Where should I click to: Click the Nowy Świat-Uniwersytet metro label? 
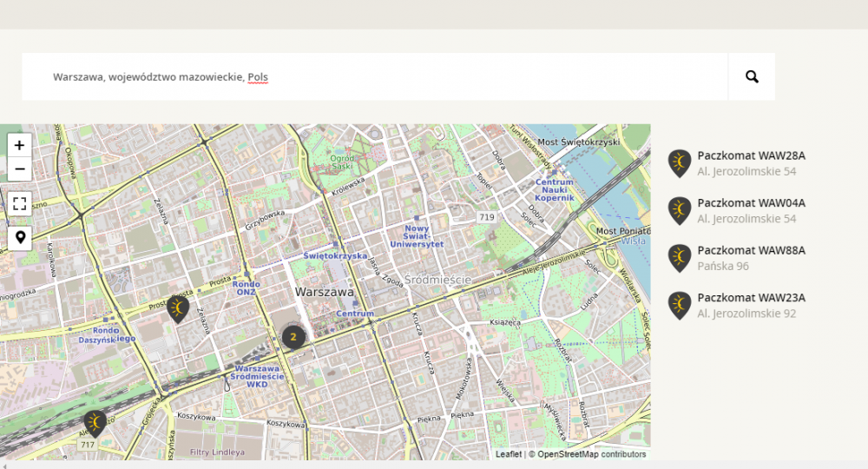417,236
